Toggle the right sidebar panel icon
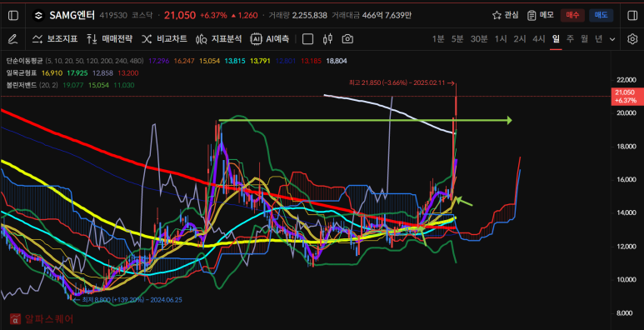This screenshot has height=330, width=644. pyautogui.click(x=632, y=16)
